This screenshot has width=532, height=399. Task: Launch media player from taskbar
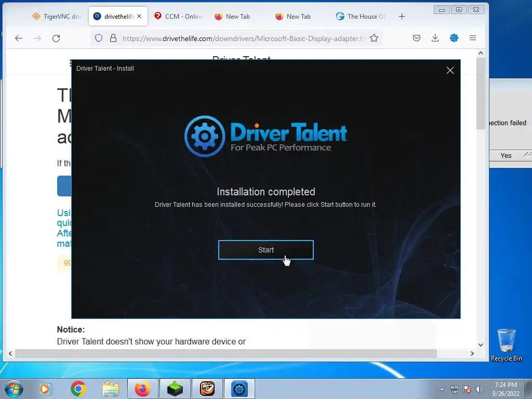[45, 389]
